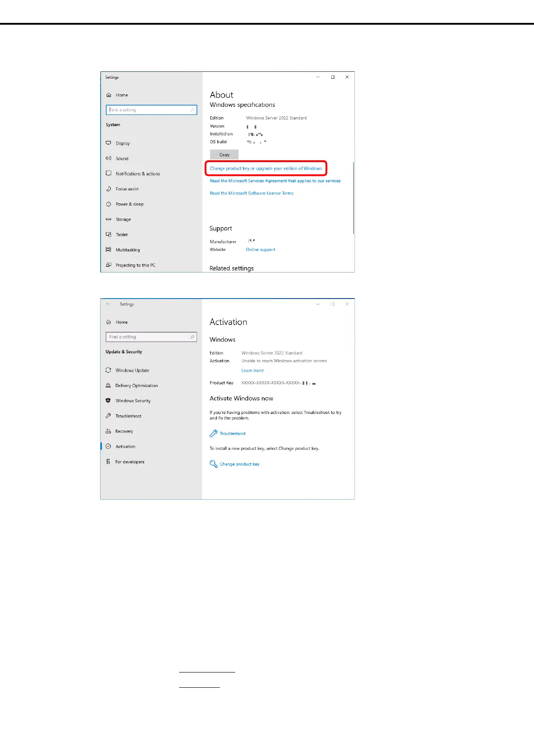Click search magnifier in Activation window search box

[193, 337]
